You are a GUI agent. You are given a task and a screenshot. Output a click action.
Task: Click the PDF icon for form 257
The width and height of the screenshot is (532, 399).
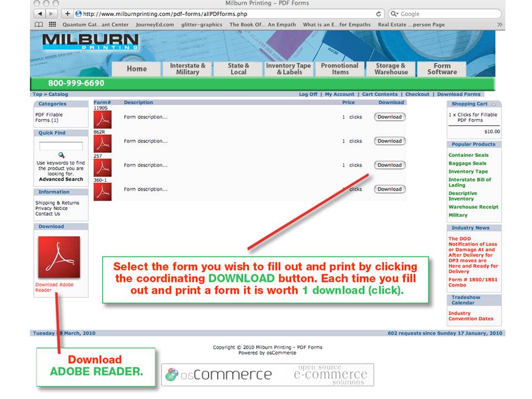pyautogui.click(x=103, y=167)
